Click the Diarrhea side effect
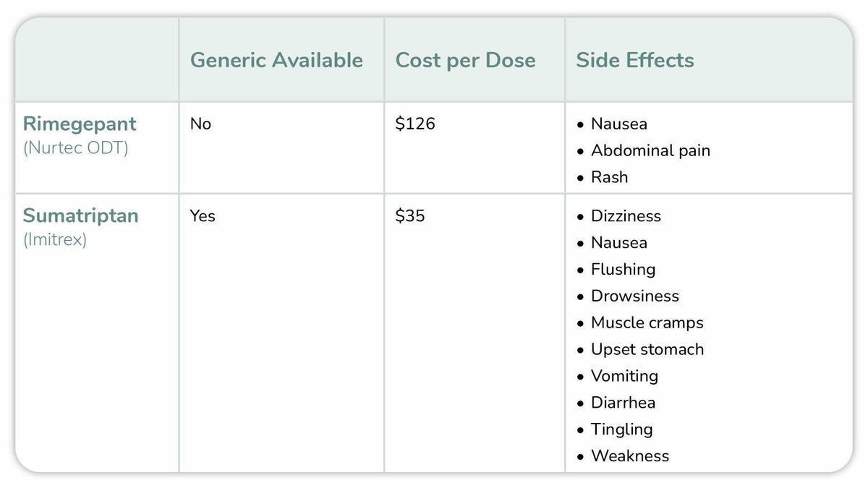Image resolution: width=868 pixels, height=488 pixels. (x=623, y=403)
